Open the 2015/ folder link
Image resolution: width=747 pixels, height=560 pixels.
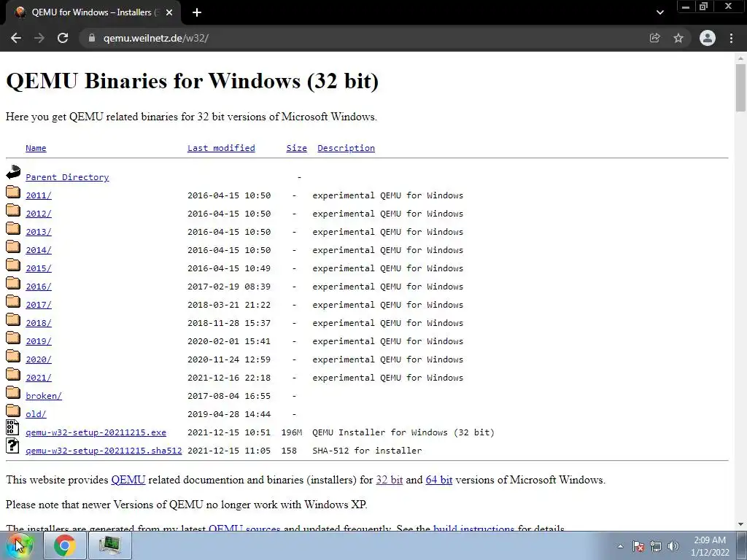tap(38, 268)
